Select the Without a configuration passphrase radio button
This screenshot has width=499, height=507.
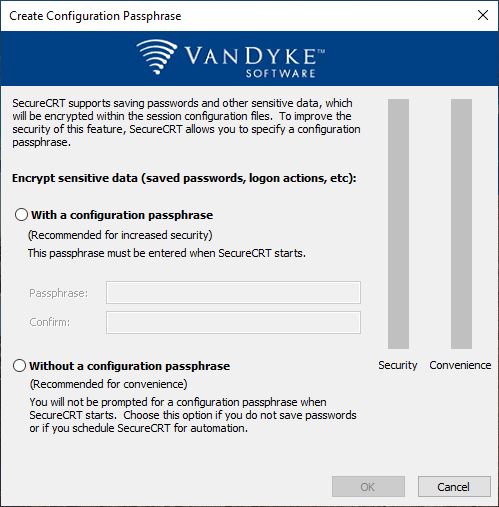19,366
